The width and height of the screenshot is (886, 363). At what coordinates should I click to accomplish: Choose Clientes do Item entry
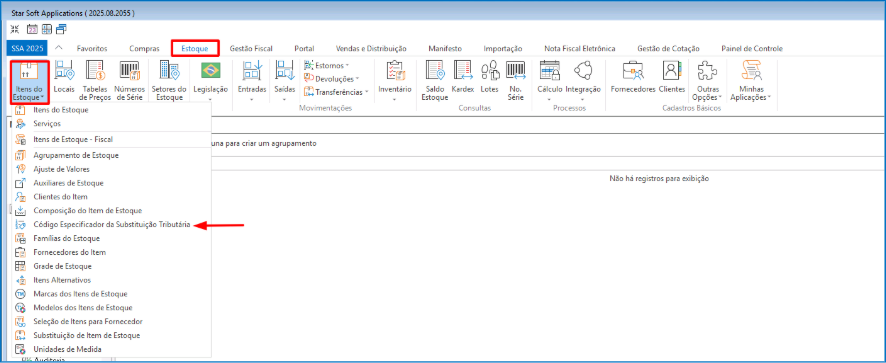(112, 197)
